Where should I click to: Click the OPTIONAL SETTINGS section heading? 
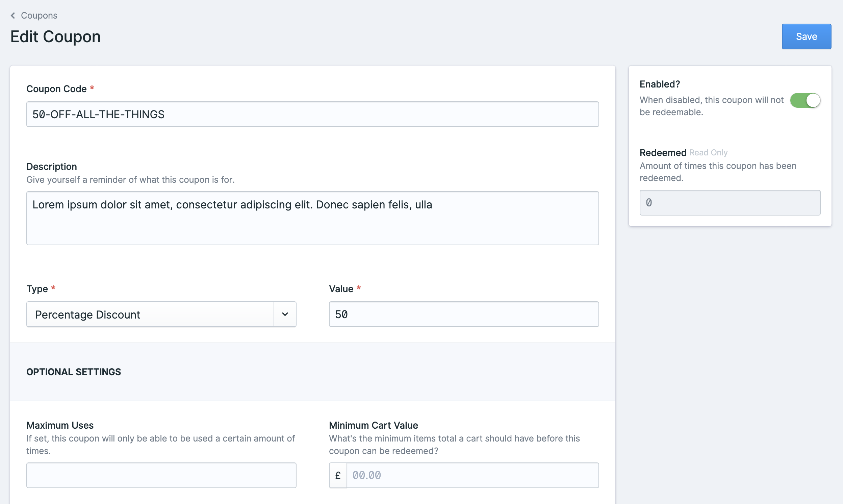pyautogui.click(x=74, y=372)
